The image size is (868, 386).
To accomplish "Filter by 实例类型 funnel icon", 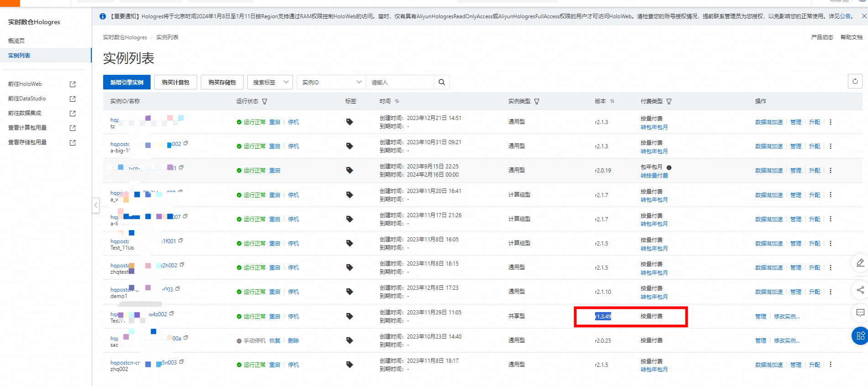I will [x=537, y=101].
